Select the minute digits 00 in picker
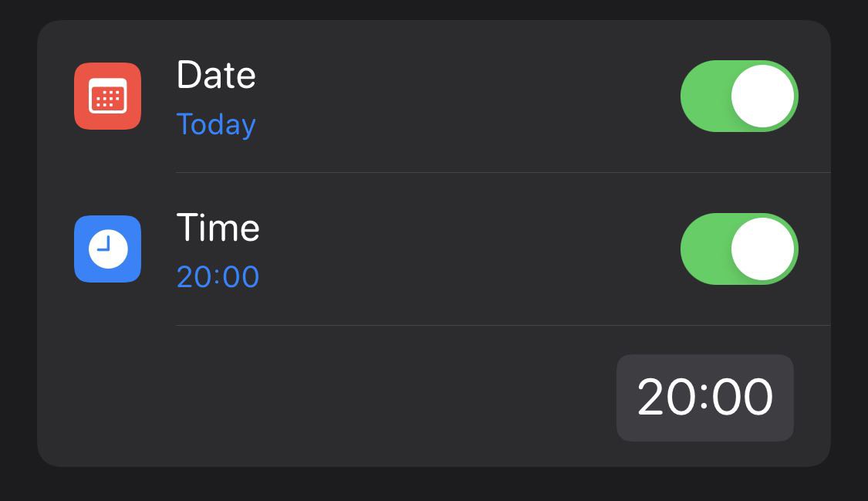Viewport: 868px width, 501px height. tap(742, 396)
